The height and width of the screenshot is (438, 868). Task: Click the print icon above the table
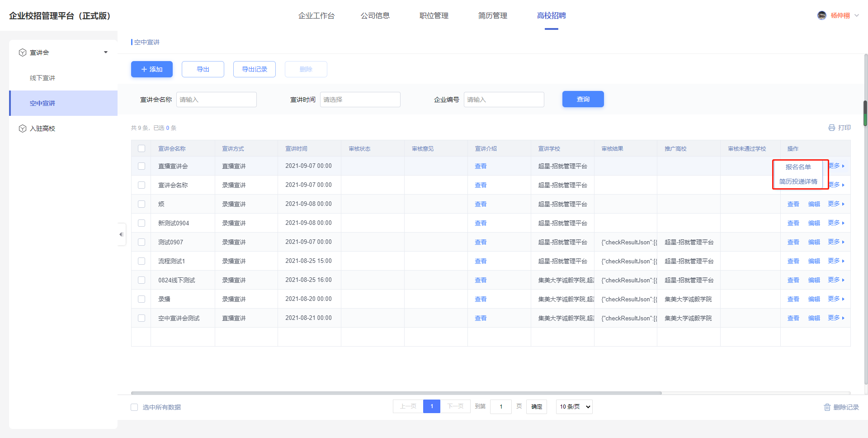(x=831, y=128)
